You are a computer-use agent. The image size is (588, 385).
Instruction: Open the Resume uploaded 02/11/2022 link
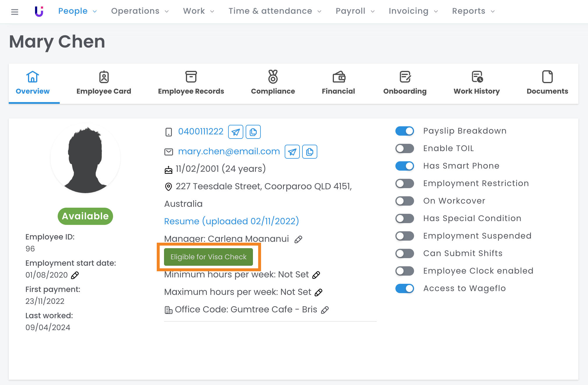(x=231, y=221)
